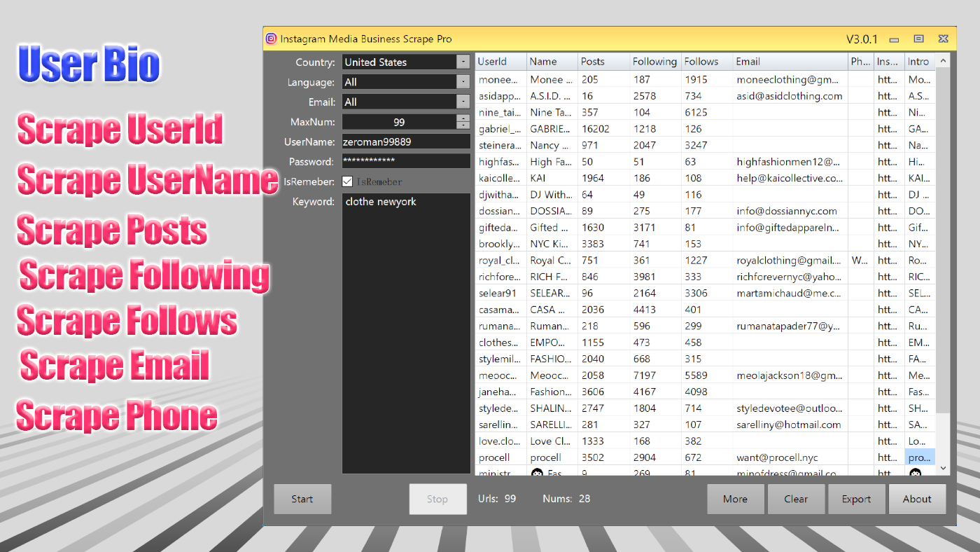This screenshot has width=980, height=552.
Task: Decrease the MaxNum value with down arrow
Action: [463, 126]
